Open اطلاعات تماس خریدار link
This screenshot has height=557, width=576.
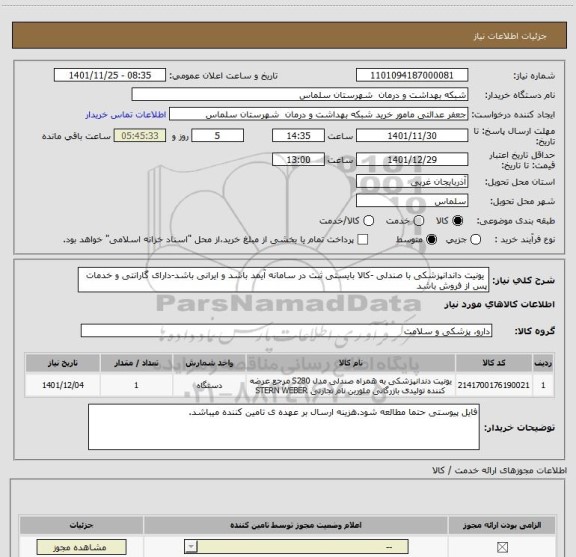pos(126,115)
